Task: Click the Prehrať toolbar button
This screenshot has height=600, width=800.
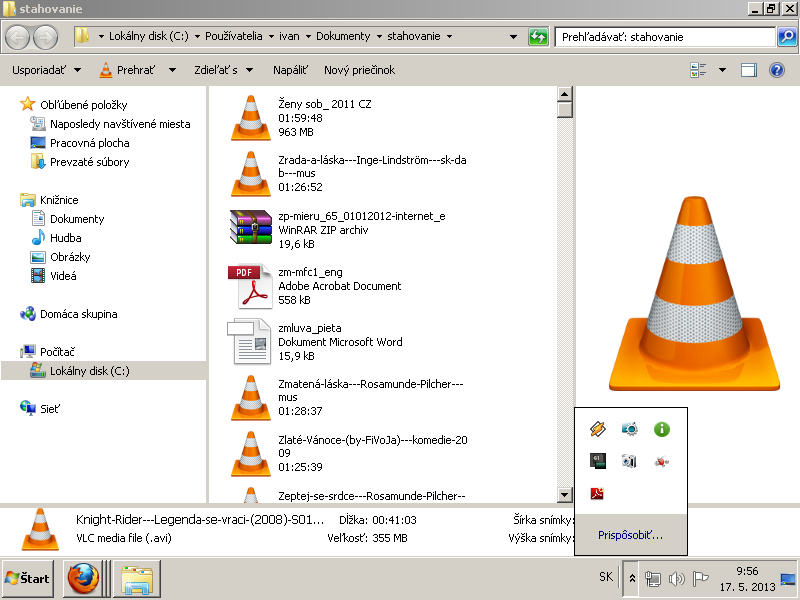Action: pyautogui.click(x=128, y=70)
